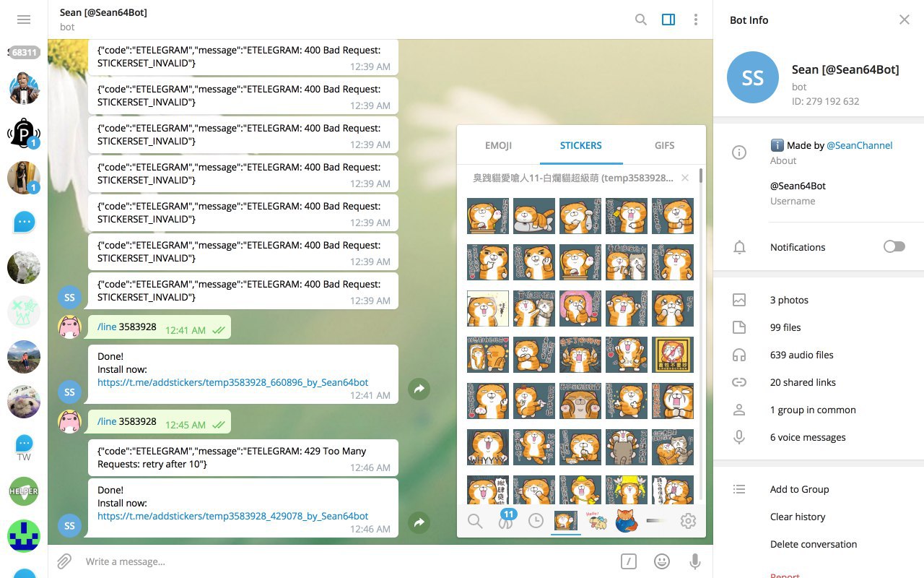
Task: Open sticker settings gear icon
Action: pyautogui.click(x=688, y=521)
